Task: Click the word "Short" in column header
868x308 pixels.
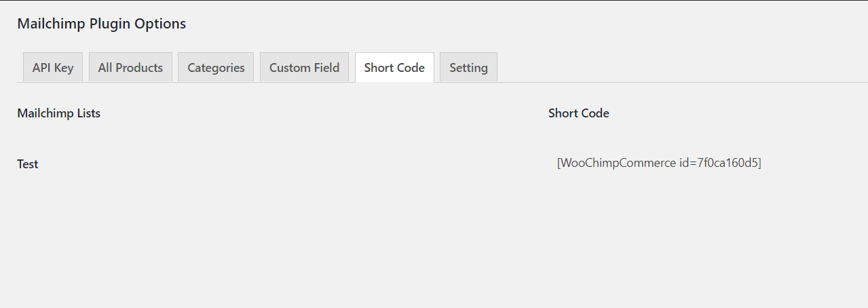Action: 563,113
